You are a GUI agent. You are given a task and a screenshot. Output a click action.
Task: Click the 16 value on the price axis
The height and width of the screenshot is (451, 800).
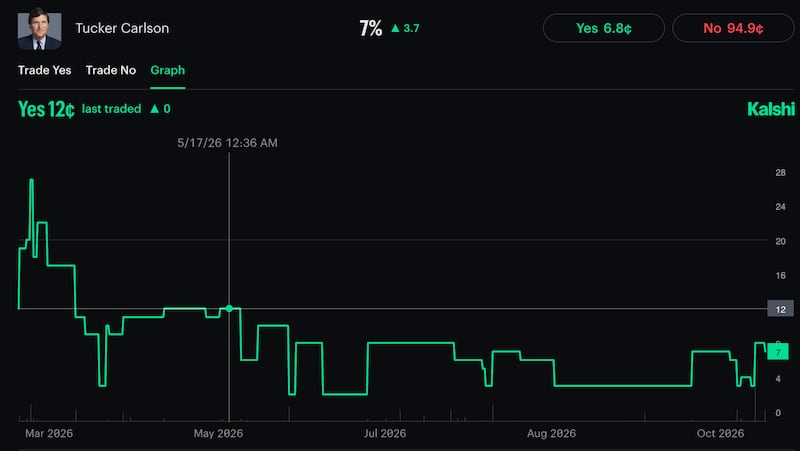(781, 275)
